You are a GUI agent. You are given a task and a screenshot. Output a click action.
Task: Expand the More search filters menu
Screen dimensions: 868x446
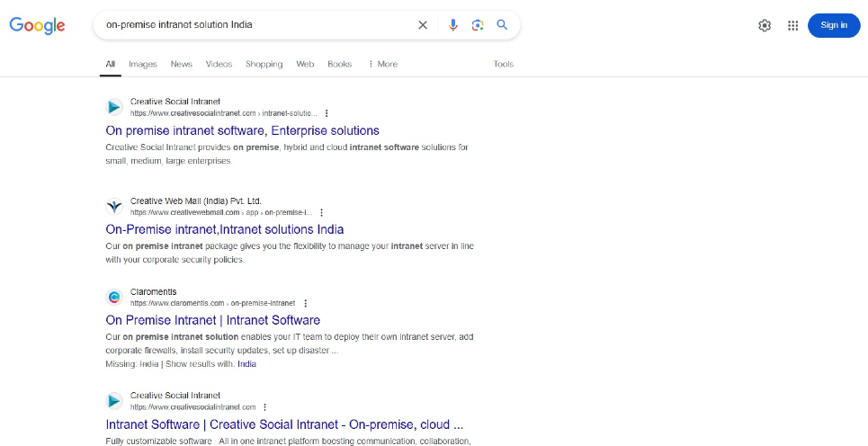tap(382, 64)
